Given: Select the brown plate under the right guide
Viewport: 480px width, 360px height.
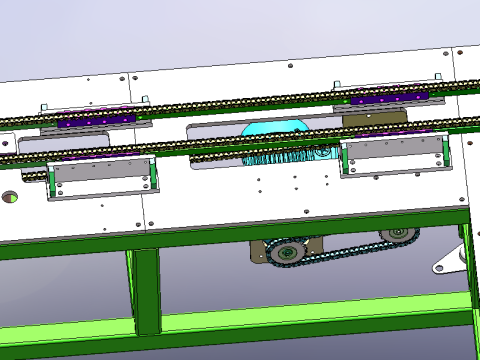Looking at the screenshot, I should (x=375, y=120).
